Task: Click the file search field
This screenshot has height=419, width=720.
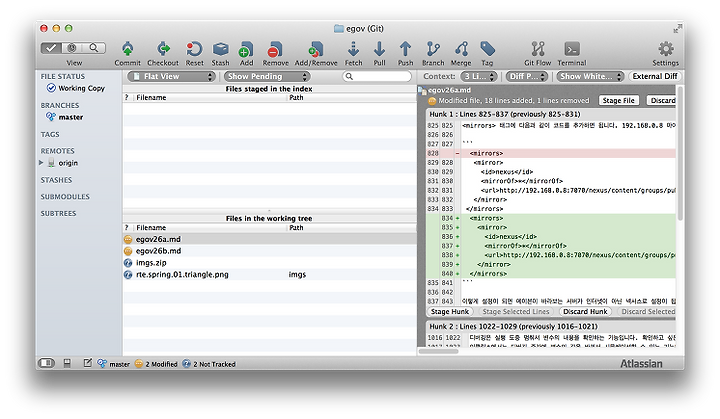Action: coord(377,76)
